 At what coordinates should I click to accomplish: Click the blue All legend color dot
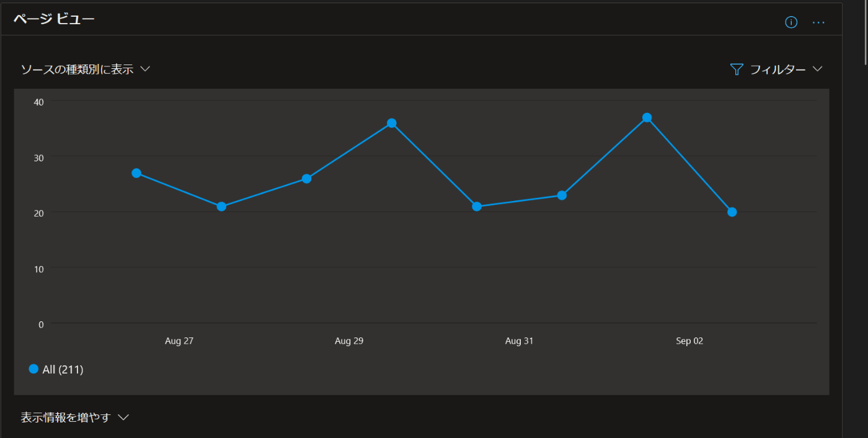point(33,369)
